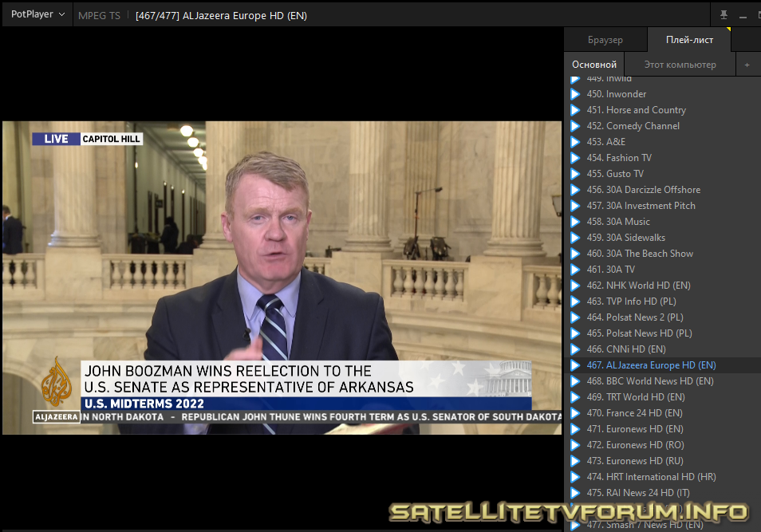
Task: Click play icon beside Gusto TV
Action: pyautogui.click(x=575, y=174)
